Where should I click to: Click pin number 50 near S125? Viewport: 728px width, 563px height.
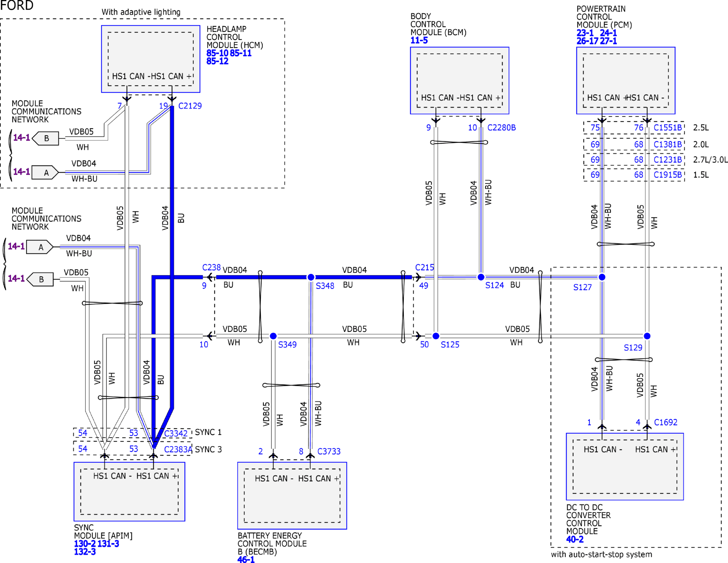(424, 344)
